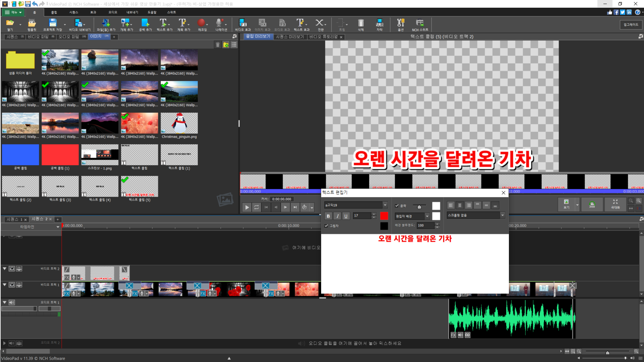Center-align text horizontally
Viewport: 644px width, 362px height.
[x=460, y=205]
